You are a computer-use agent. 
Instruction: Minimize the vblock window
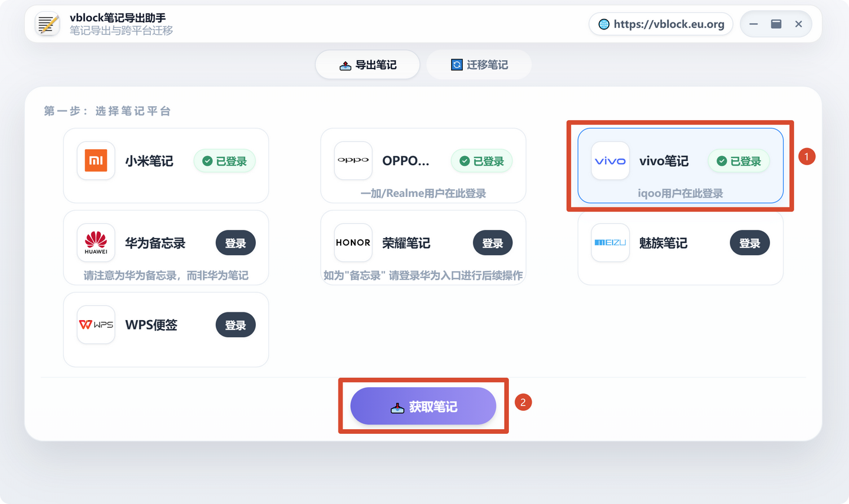click(x=753, y=24)
